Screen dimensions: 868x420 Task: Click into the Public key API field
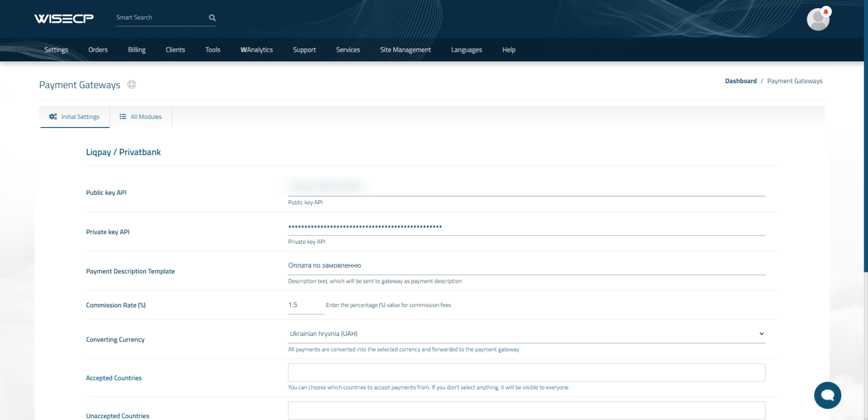pyautogui.click(x=527, y=187)
